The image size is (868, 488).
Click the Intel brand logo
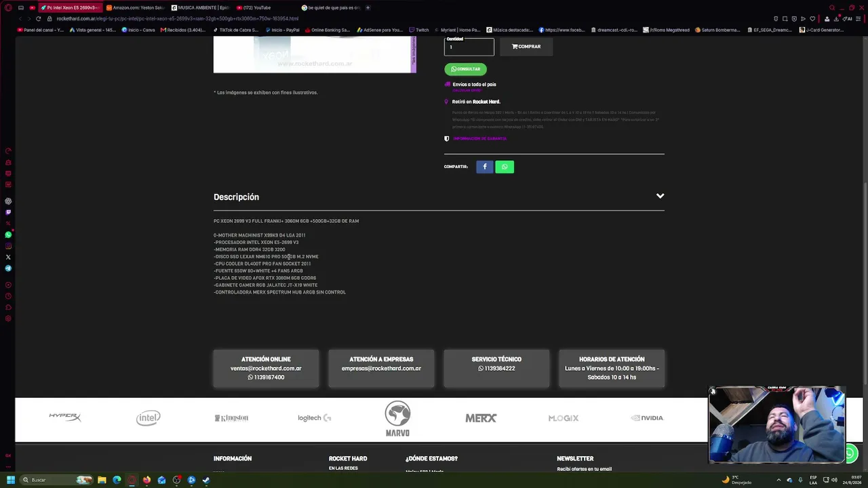148,418
